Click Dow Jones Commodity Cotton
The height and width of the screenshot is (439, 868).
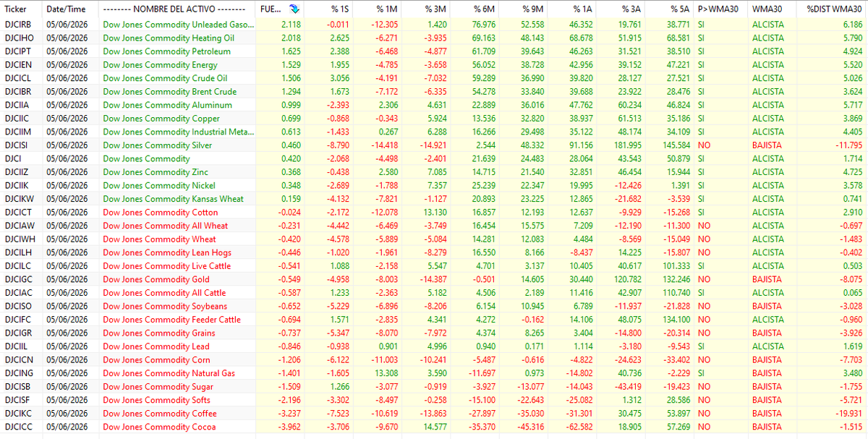point(161,212)
